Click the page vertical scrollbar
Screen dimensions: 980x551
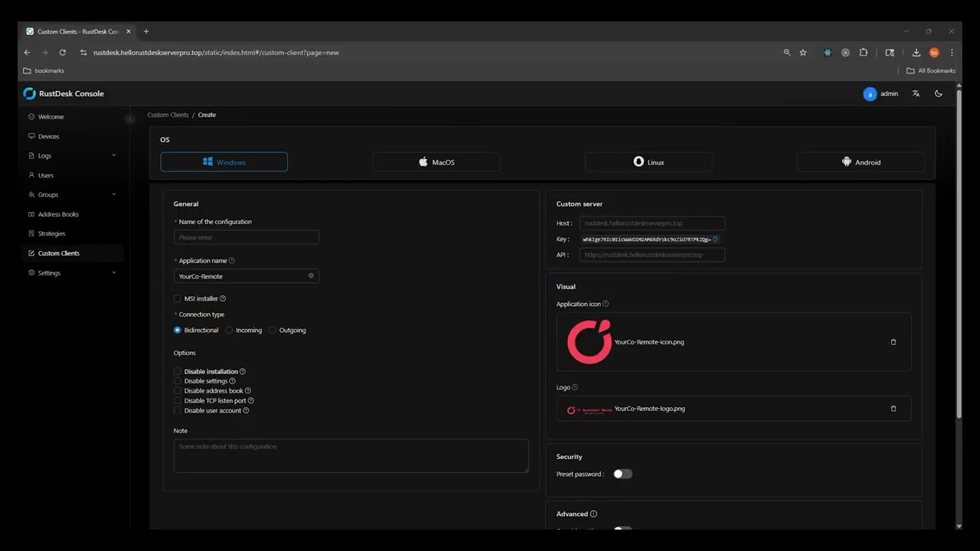click(959, 253)
